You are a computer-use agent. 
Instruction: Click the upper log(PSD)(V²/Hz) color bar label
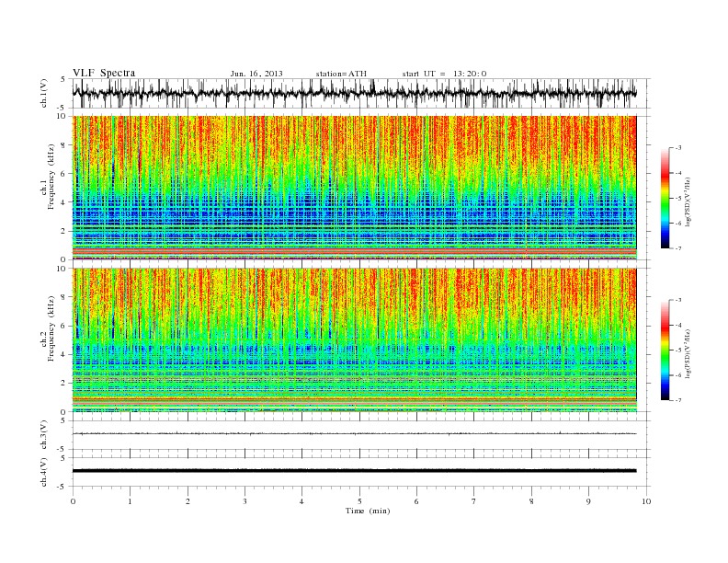pyautogui.click(x=688, y=201)
